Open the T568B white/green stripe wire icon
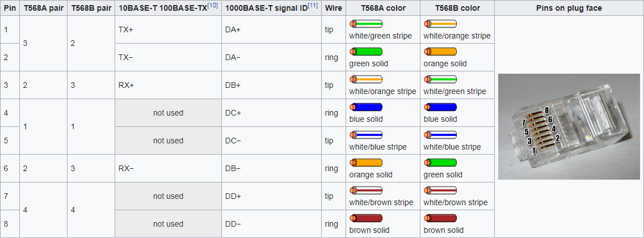The height and width of the screenshot is (238, 644). pyautogui.click(x=440, y=79)
